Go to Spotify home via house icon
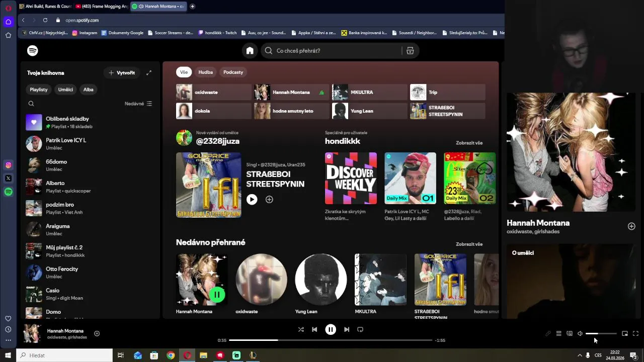 (250, 50)
